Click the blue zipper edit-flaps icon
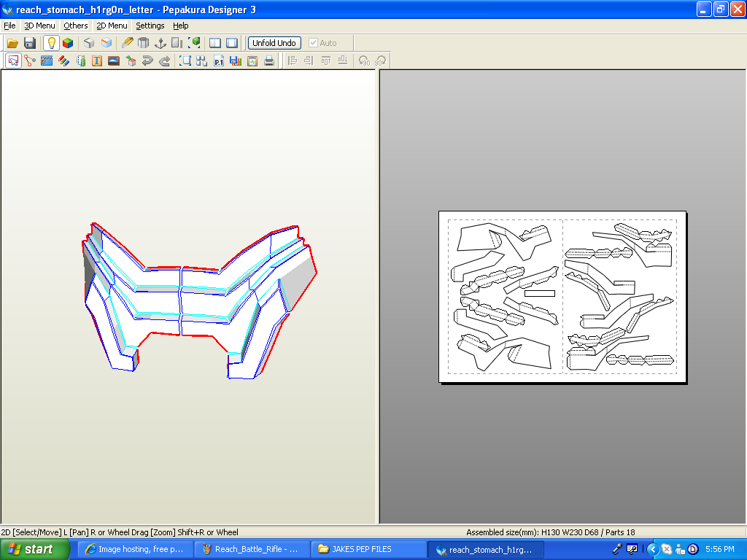 coord(47,61)
